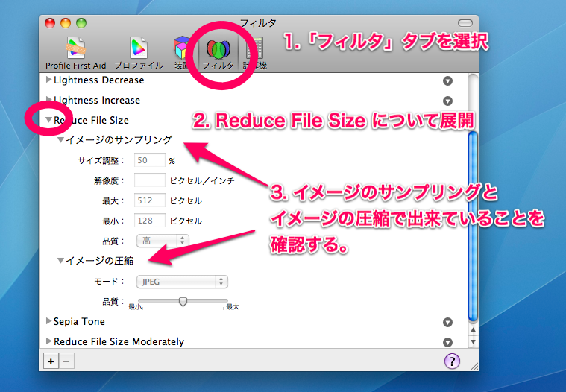Click the green zoom window button
Image resolution: width=566 pixels, height=392 pixels.
81,23
